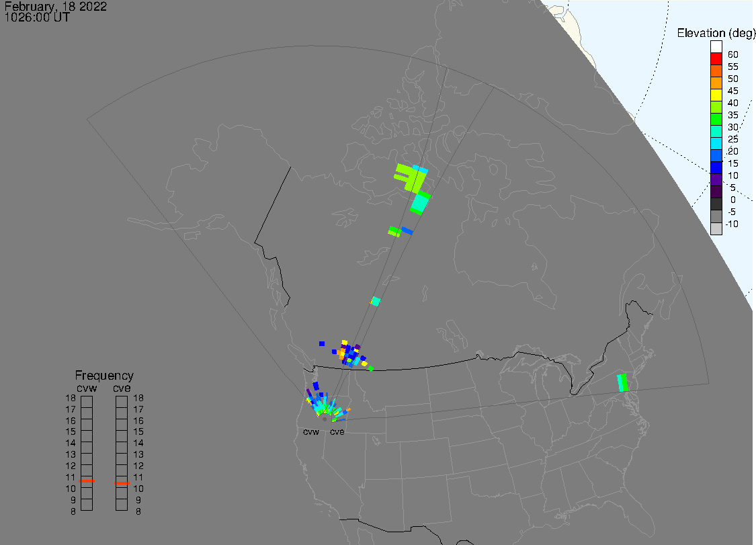Screen dimensions: 756x545
Task: Click the "-10" label on the Elevation scale
Action: click(x=731, y=224)
